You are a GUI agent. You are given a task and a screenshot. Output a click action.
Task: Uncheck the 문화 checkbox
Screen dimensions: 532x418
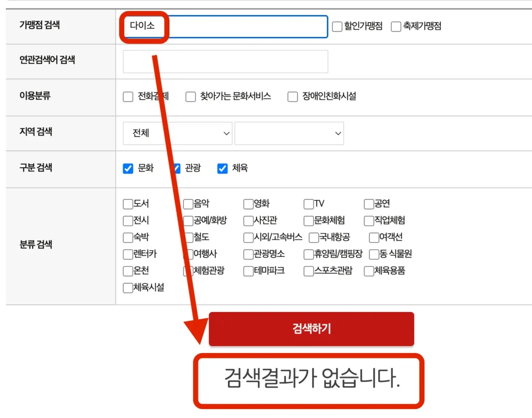tap(128, 168)
